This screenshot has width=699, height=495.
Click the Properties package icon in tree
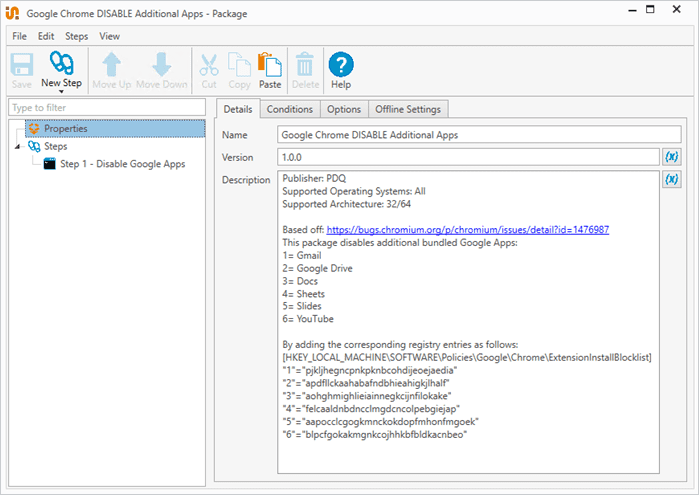coord(34,128)
